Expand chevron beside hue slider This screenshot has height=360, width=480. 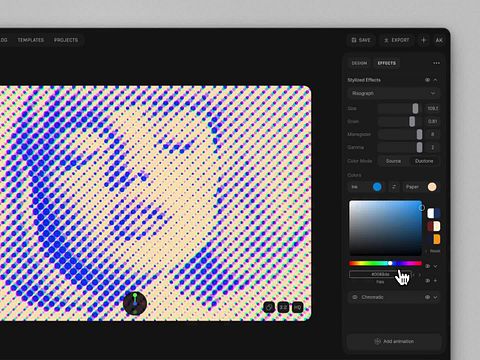click(435, 266)
